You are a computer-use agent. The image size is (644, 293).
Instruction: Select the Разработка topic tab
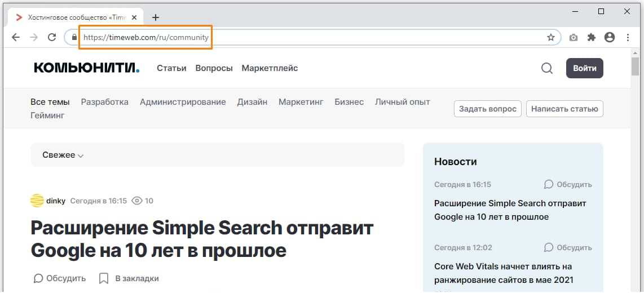coord(104,102)
